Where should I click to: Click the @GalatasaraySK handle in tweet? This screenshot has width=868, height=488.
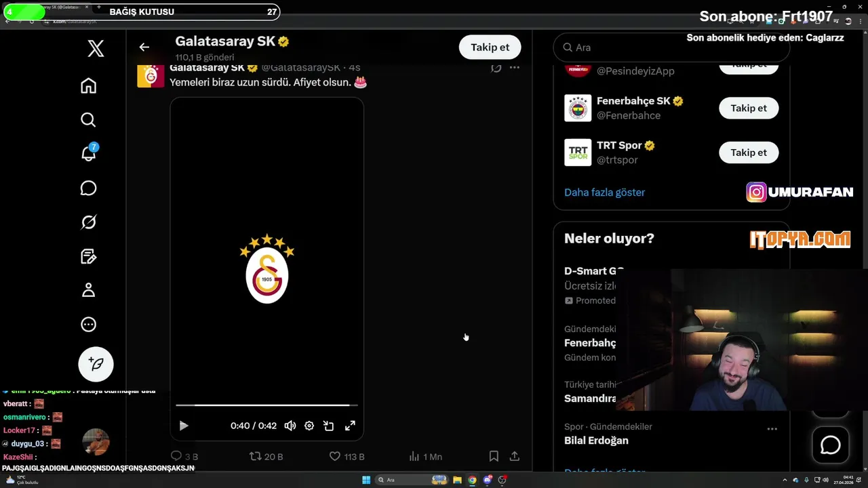tap(301, 68)
